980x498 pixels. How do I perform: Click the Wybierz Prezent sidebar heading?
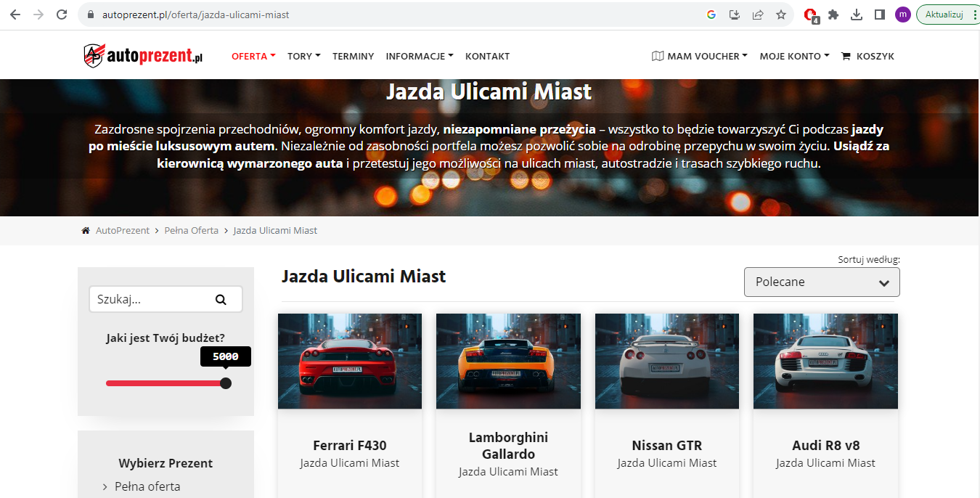tap(166, 463)
